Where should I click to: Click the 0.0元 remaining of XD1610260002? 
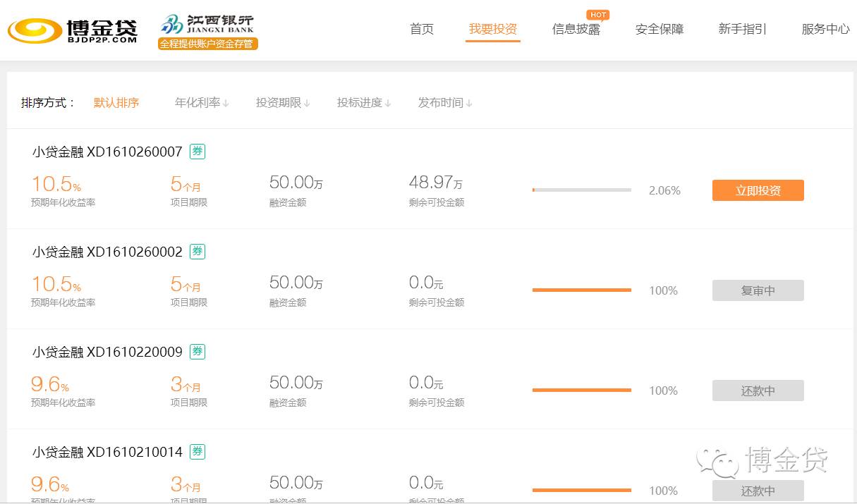[426, 283]
